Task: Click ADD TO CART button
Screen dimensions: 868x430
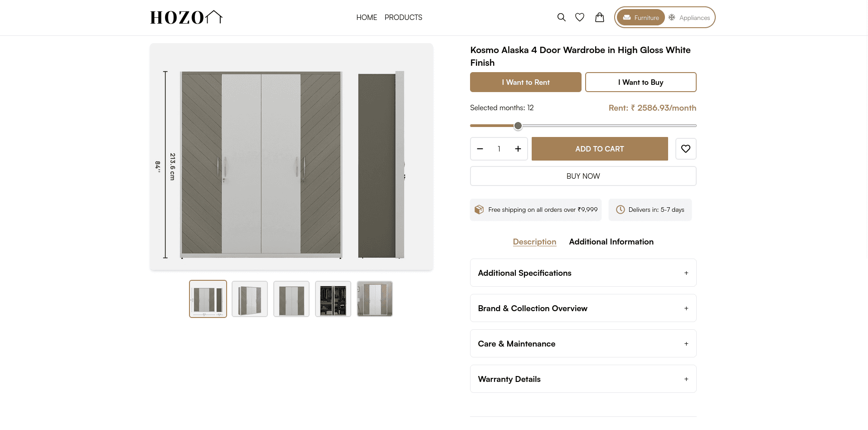Action: pyautogui.click(x=600, y=149)
